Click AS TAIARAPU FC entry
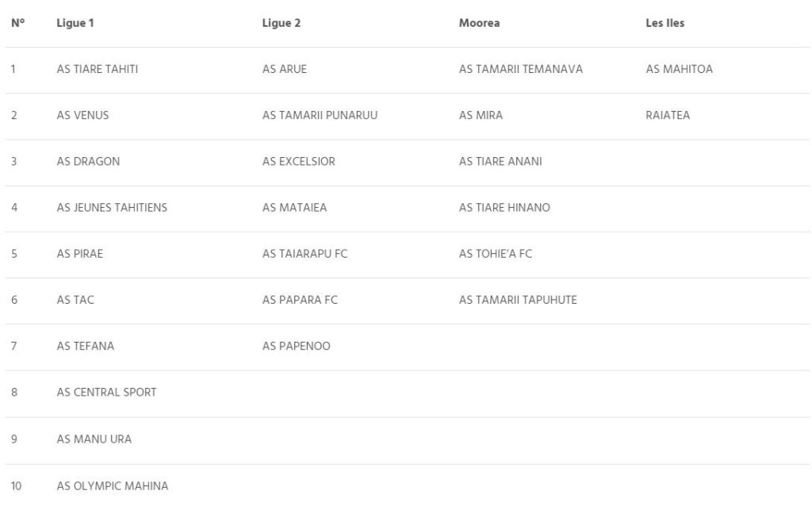This screenshot has height=510, width=812. pyautogui.click(x=304, y=254)
